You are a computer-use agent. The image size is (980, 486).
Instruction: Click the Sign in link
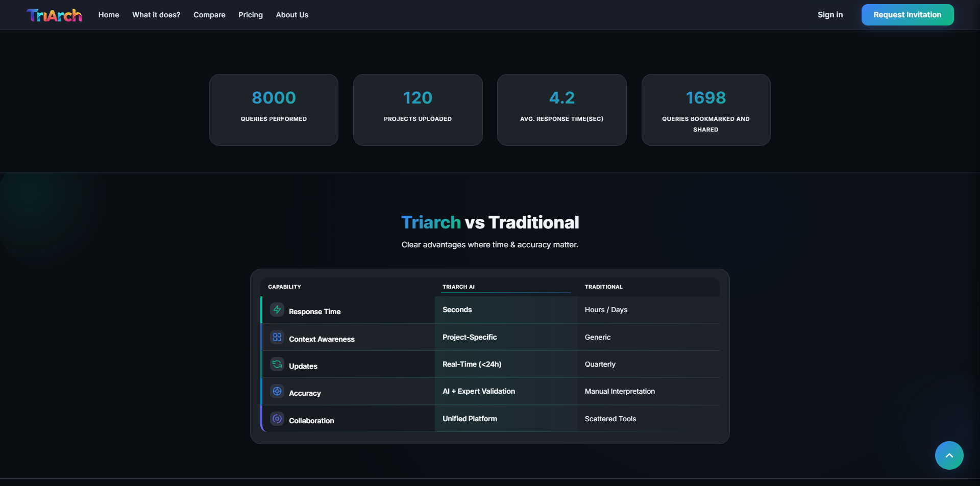coord(830,15)
